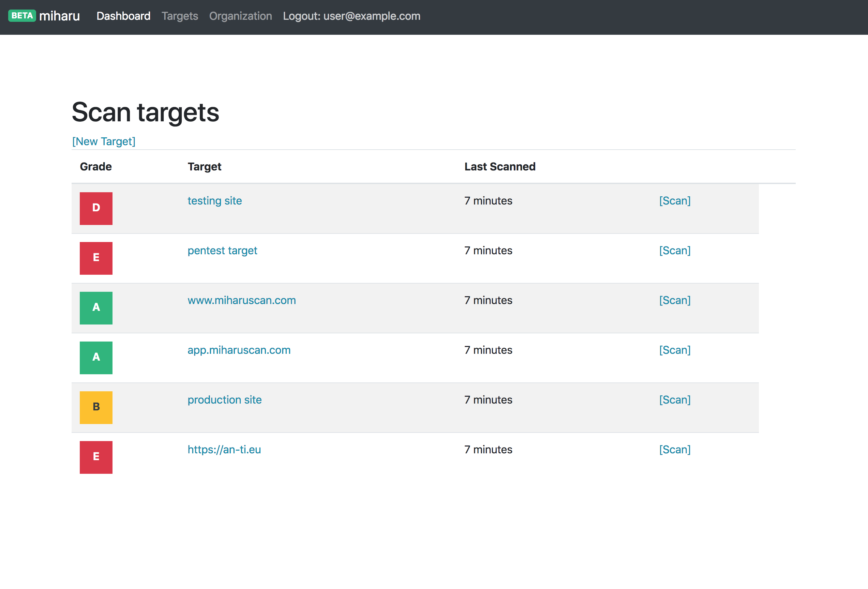Click '7 minutes' in pentest target row
Viewport: 868px width, 589px height.
(488, 251)
